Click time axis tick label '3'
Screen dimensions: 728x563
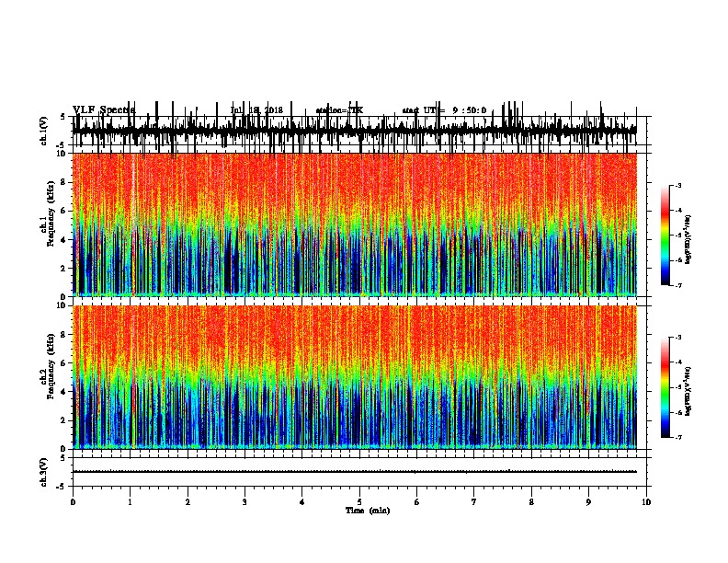[245, 502]
